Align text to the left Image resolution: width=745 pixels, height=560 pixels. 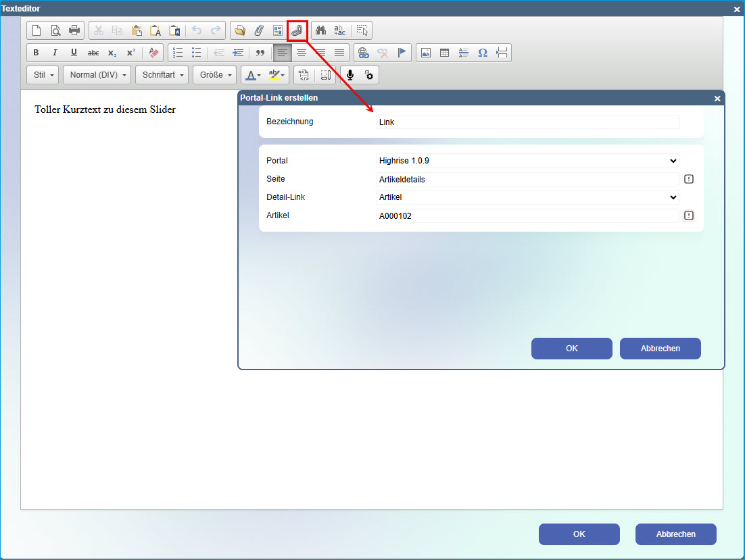click(x=283, y=53)
